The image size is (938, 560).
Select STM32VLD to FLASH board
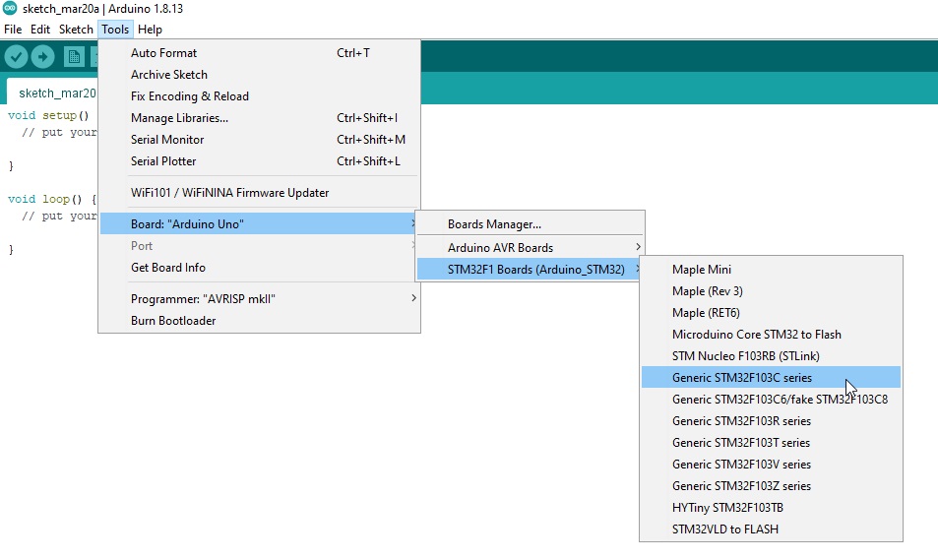pyautogui.click(x=771, y=529)
